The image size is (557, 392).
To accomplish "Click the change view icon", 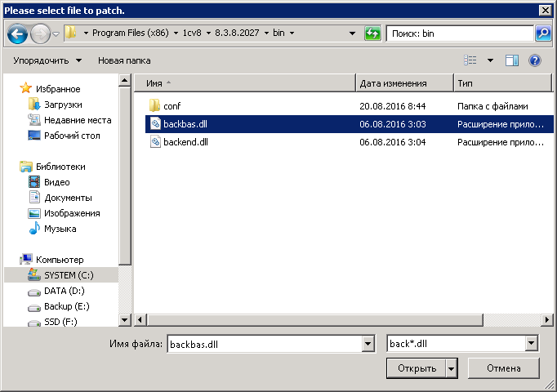I will [x=470, y=60].
